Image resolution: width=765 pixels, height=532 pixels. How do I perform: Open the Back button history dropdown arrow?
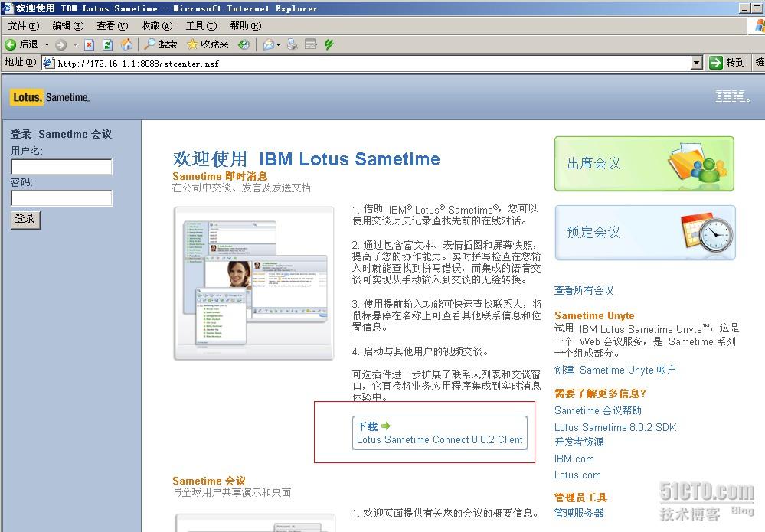(47, 45)
